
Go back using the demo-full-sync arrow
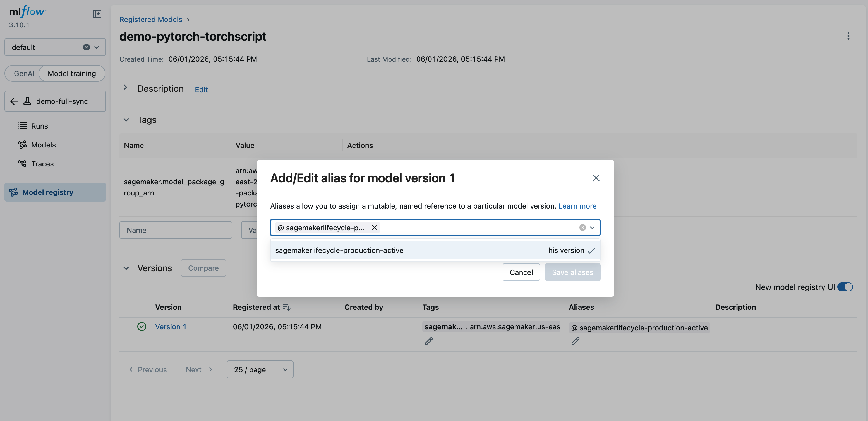pyautogui.click(x=14, y=101)
